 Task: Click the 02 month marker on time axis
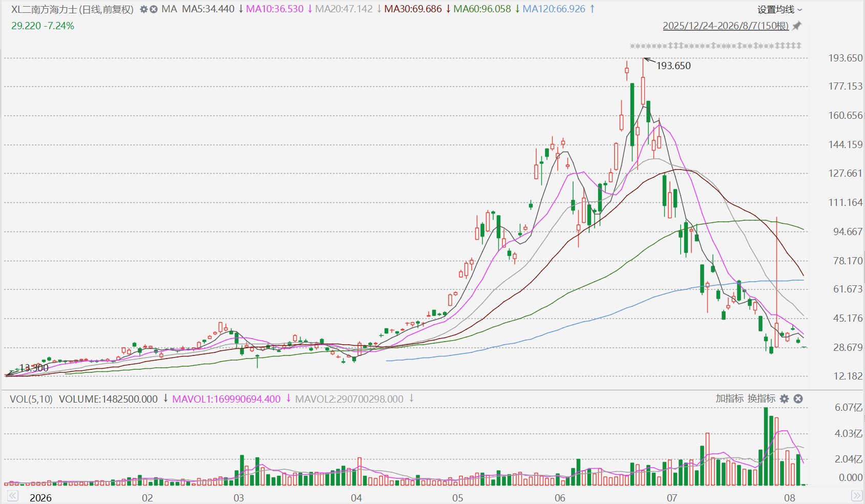click(147, 498)
